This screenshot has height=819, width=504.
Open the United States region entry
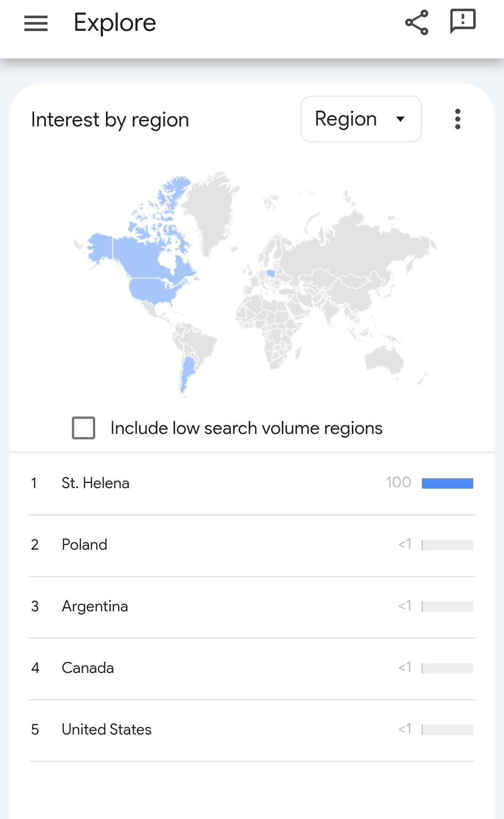pos(106,729)
